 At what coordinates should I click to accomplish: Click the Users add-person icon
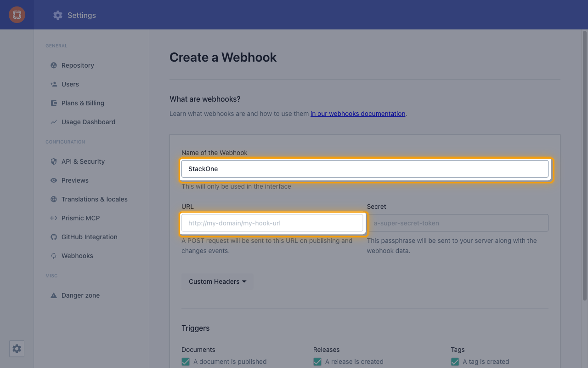(x=54, y=84)
